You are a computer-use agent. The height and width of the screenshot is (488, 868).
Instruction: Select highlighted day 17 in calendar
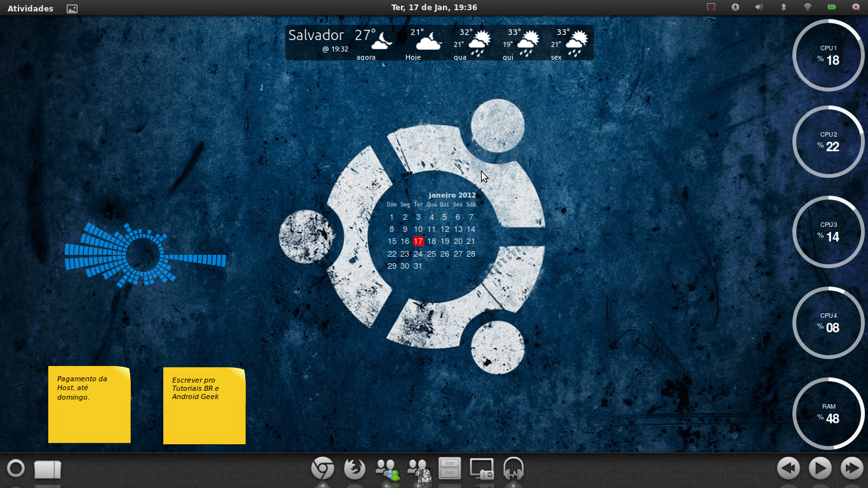(x=418, y=241)
